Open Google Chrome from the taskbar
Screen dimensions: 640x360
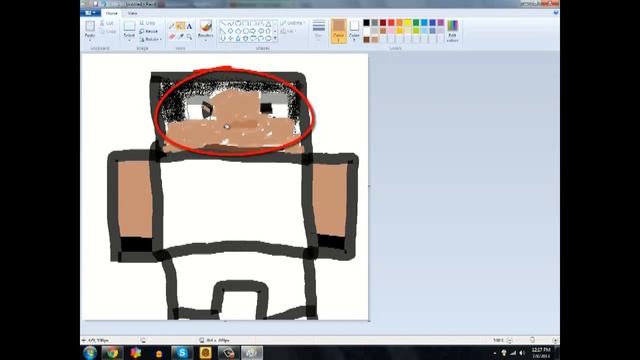click(x=112, y=353)
